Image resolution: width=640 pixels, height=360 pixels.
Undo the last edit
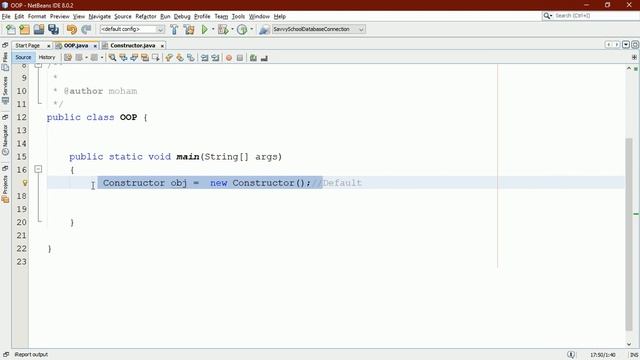(x=72, y=29)
